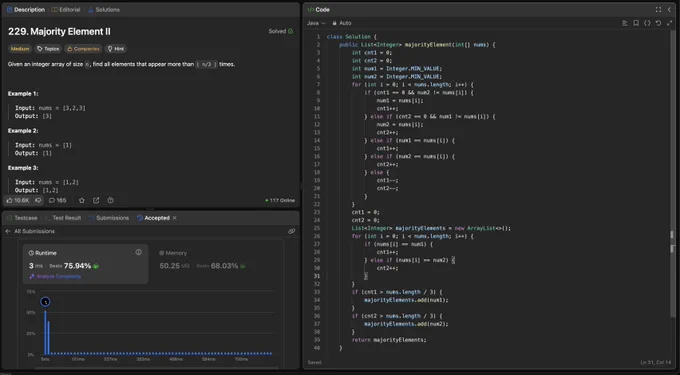Click 'class Solution {' on line 1

pos(352,37)
